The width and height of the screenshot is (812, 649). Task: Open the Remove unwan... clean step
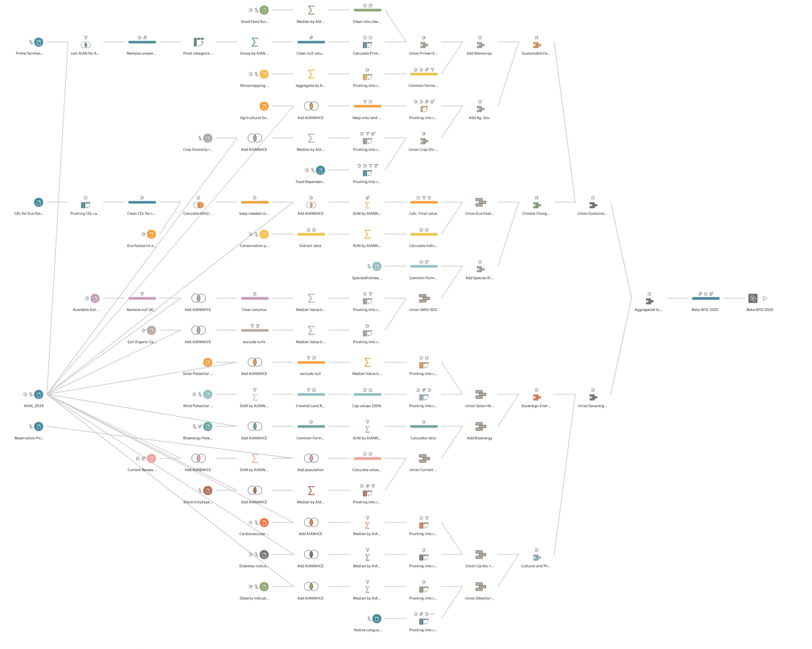point(142,42)
